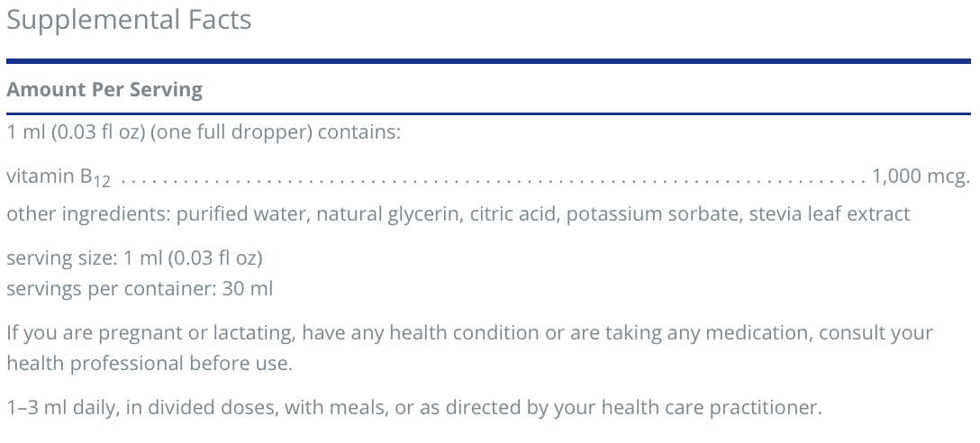Click the thin divider under Amount Per Serving
This screenshot has width=980, height=443.
(488, 113)
